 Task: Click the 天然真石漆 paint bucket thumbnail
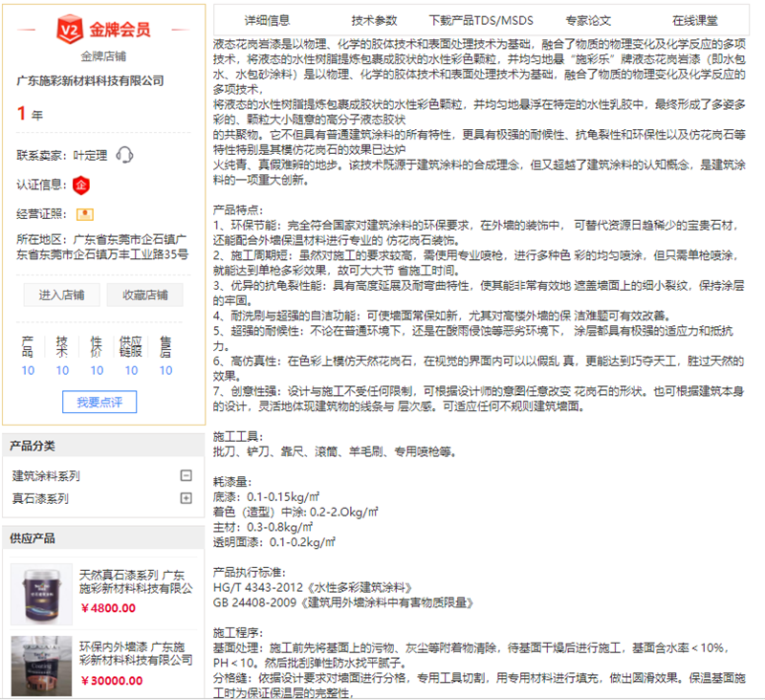41,594
